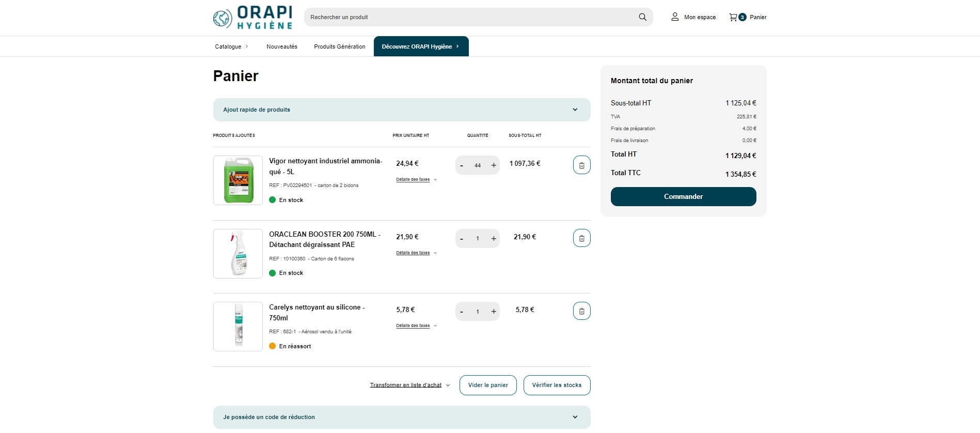Delete ORACLEAN BOOSTER from cart

tap(581, 238)
